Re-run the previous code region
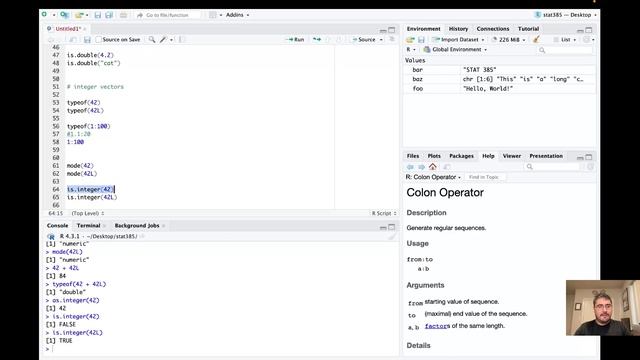Viewport: 640px width, 360px height. click(x=317, y=40)
